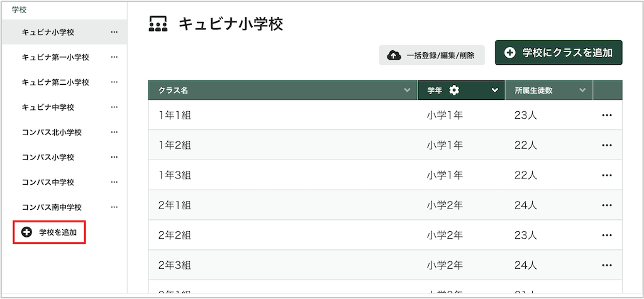The image size is (644, 299).
Task: Open more options for キュビナ第一小学校
Action: point(114,57)
